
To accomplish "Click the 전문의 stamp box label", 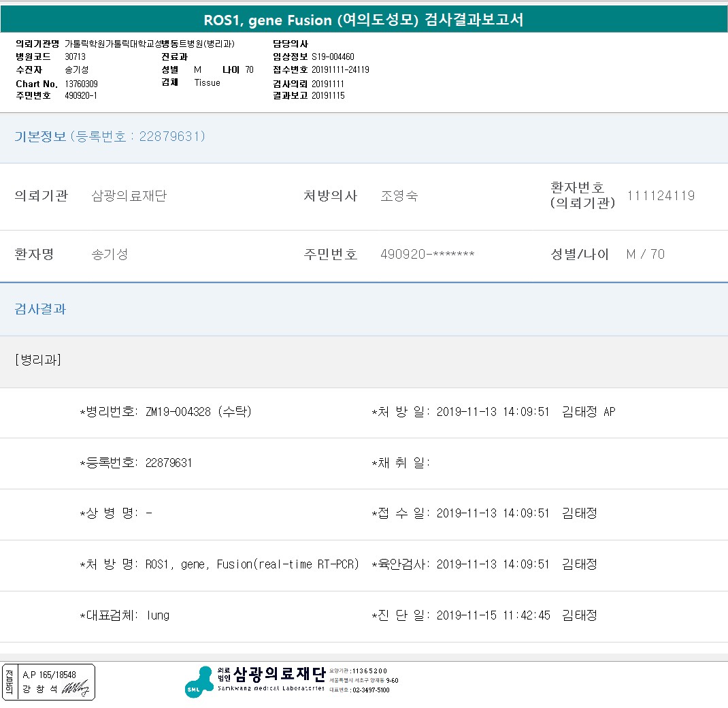I will (x=10, y=682).
